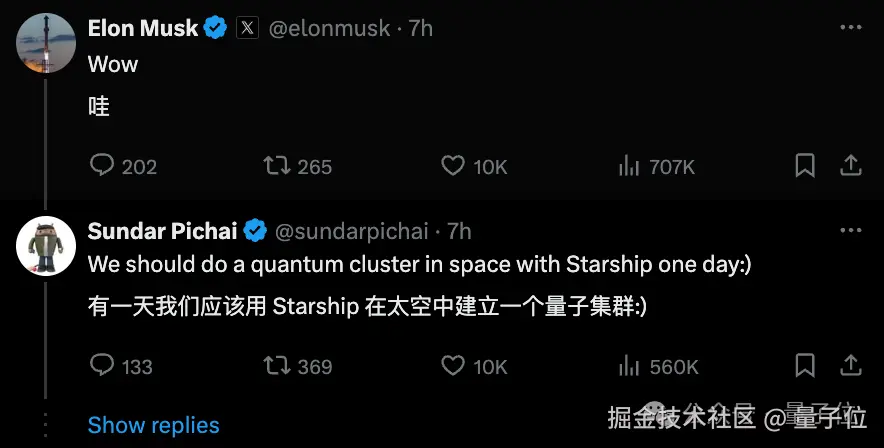Screen dimensions: 884x448
Task: Retweet Elon Musk's Wow tweet
Action: click(x=274, y=166)
